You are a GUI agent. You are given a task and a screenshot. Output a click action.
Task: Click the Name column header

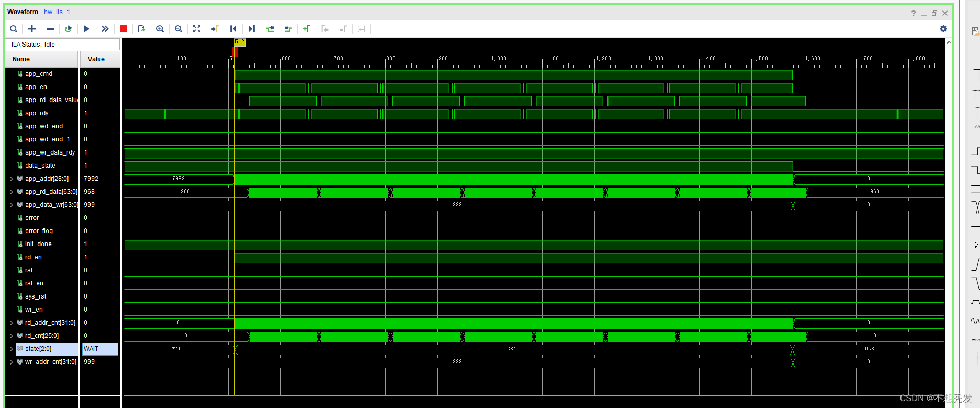(42, 59)
